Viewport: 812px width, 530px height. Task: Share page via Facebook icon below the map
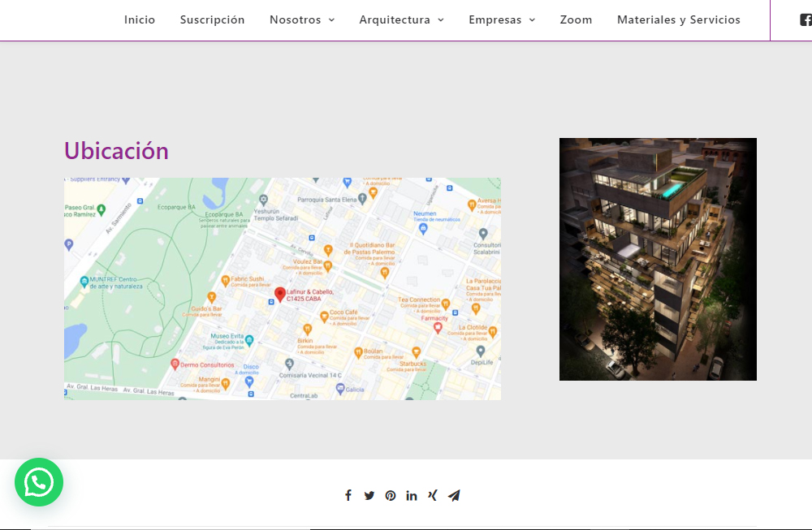point(348,495)
